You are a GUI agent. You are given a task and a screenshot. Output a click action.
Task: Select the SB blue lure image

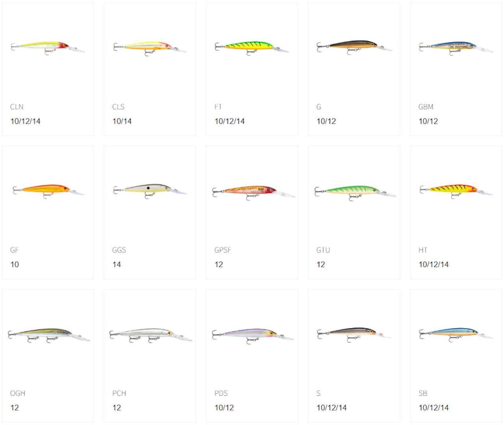pyautogui.click(x=456, y=334)
